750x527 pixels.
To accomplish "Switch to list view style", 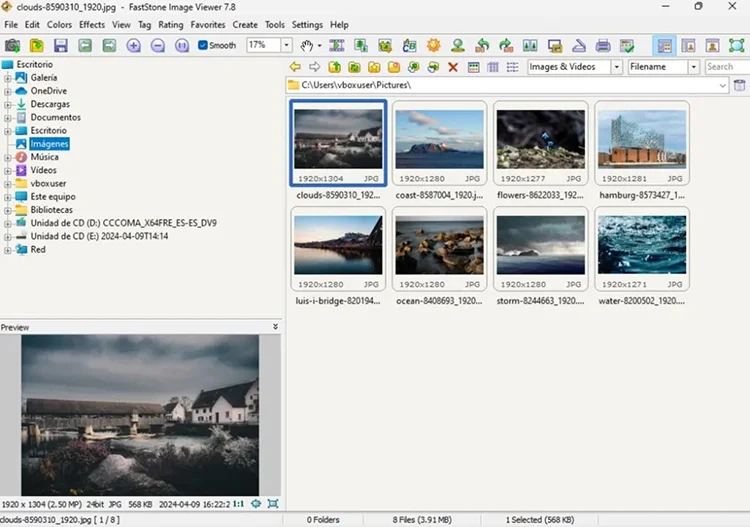I will tap(512, 67).
